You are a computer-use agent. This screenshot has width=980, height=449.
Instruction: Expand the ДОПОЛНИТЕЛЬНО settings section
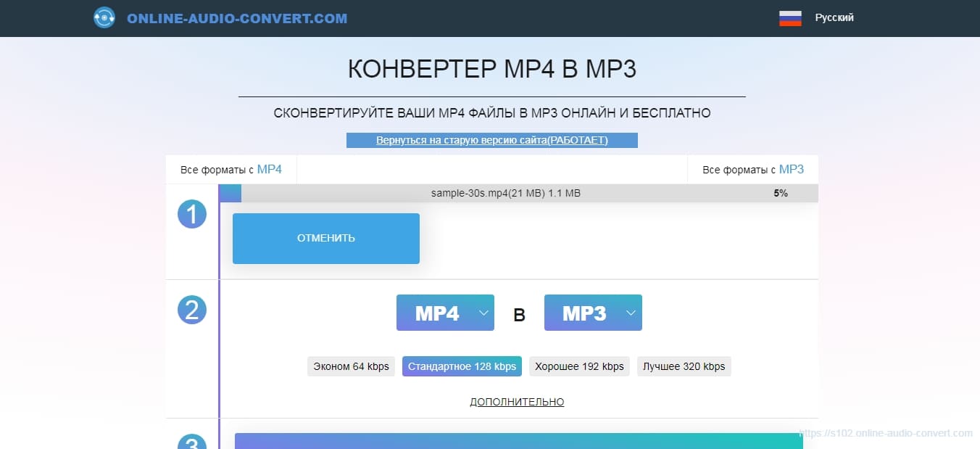pos(516,401)
